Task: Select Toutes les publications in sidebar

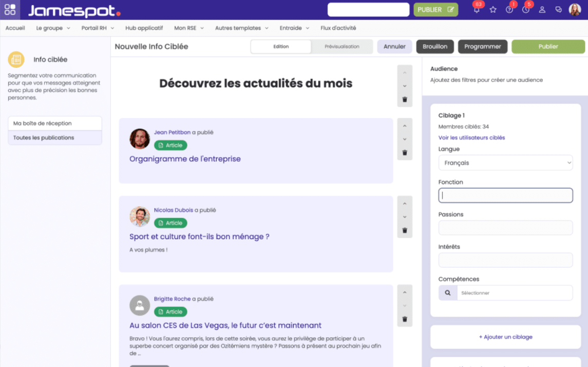Action: [x=55, y=138]
